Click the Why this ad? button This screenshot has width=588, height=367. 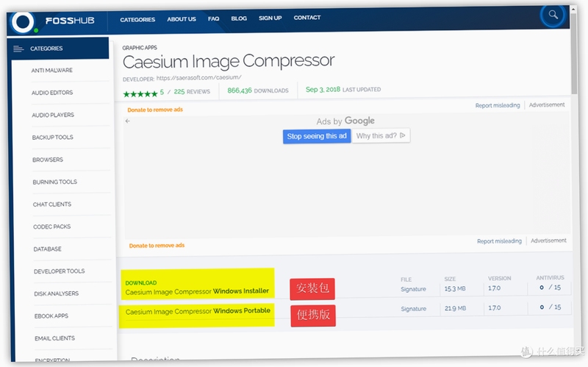coord(381,135)
